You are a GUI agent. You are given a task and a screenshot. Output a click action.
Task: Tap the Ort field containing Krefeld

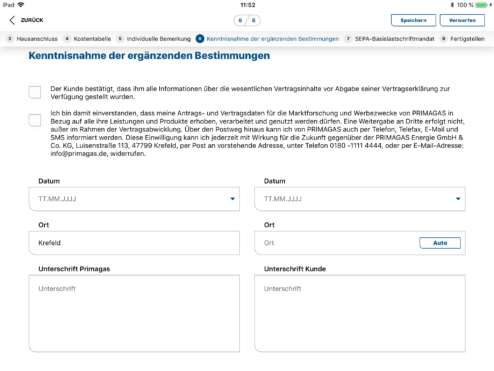click(x=134, y=243)
